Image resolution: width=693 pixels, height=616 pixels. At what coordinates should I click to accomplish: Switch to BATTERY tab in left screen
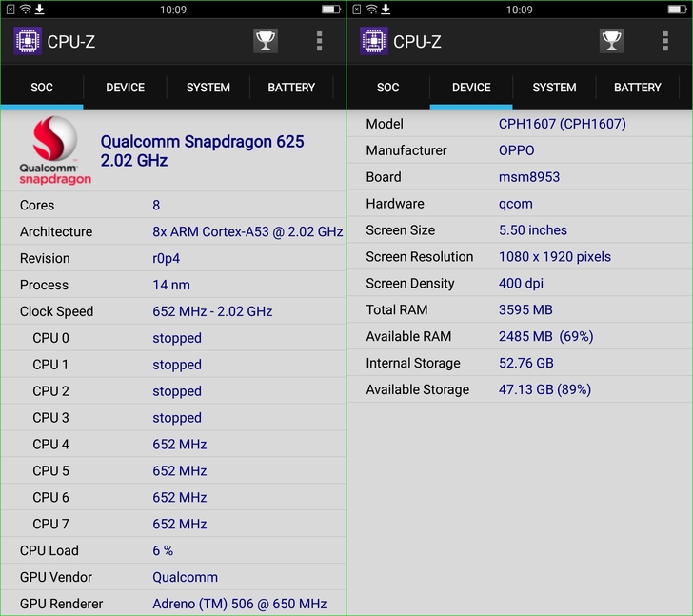click(291, 88)
